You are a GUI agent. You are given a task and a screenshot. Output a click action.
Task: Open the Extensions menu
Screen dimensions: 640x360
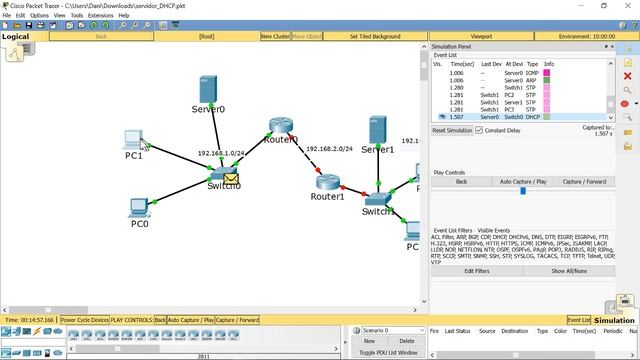100,16
